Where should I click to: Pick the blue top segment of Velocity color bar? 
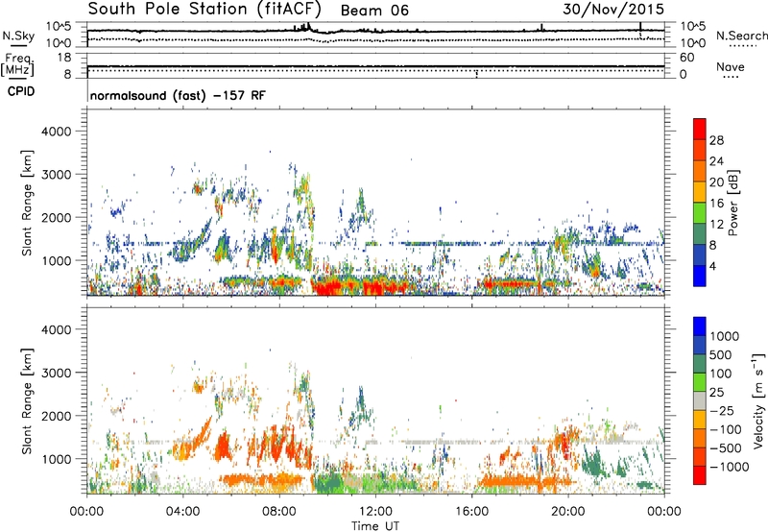(700, 326)
